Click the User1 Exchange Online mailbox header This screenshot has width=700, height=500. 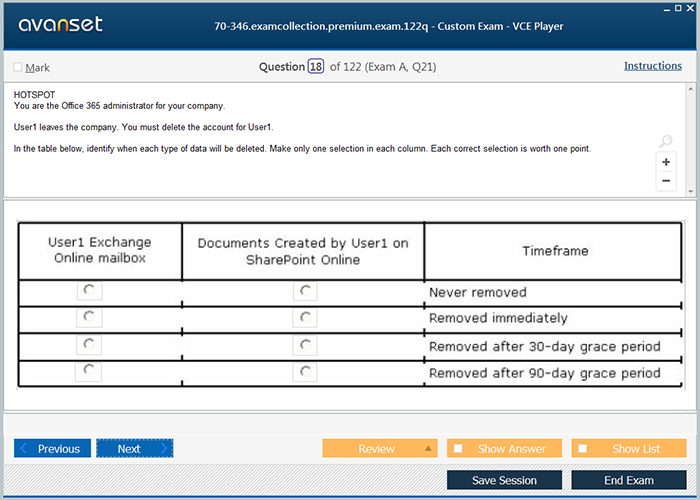[x=100, y=250]
